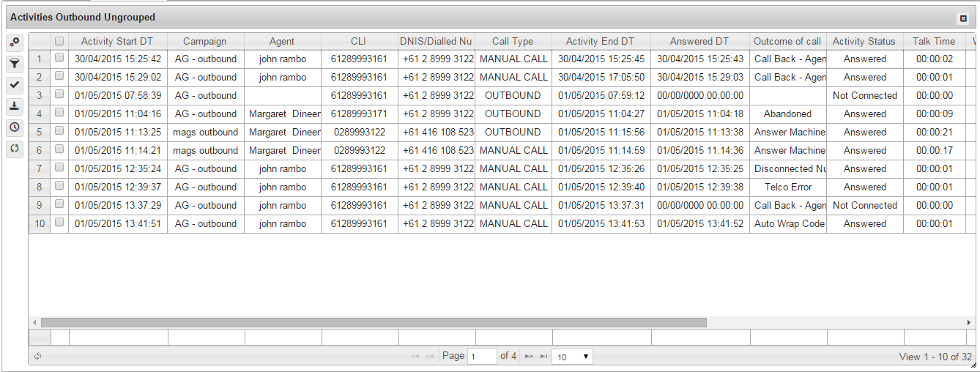Click the checkmark icon in left toolbar
This screenshot has width=980, height=372.
[x=15, y=85]
